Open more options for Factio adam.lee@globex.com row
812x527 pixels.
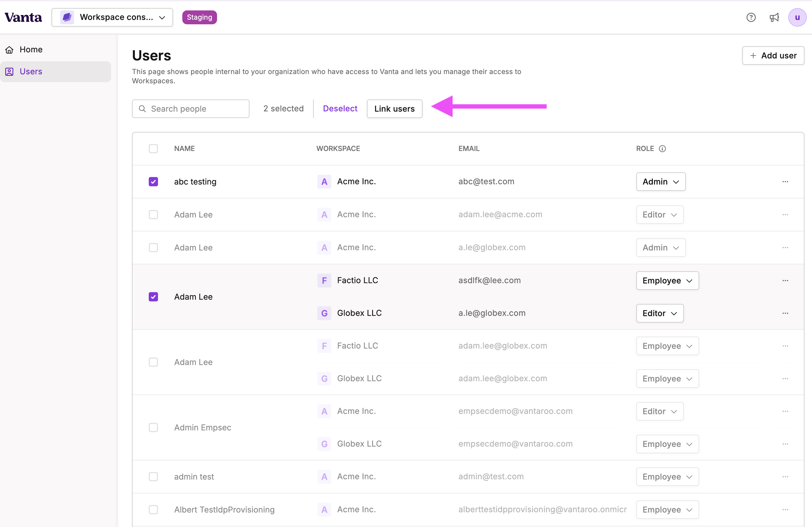[785, 346]
